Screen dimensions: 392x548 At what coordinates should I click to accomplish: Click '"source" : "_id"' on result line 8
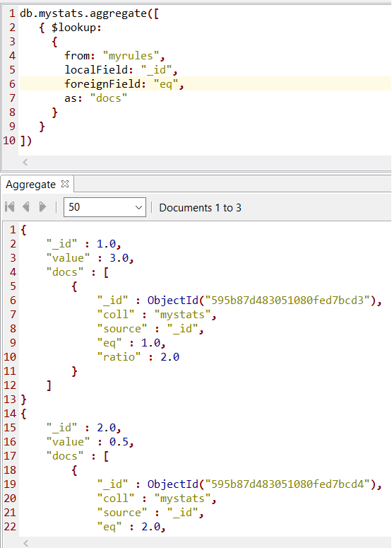point(150,329)
